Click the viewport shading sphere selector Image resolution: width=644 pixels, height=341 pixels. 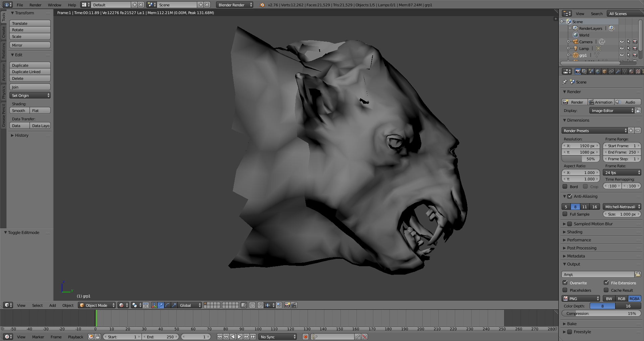click(123, 305)
